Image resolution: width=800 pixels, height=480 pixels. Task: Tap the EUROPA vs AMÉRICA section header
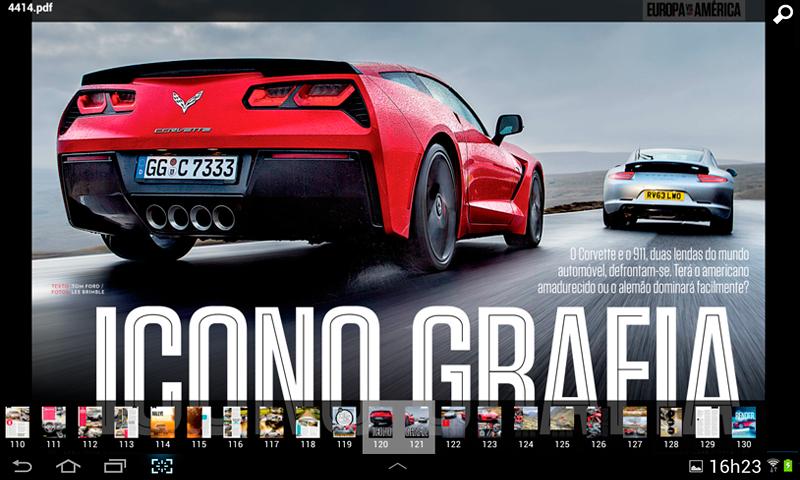pyautogui.click(x=694, y=10)
